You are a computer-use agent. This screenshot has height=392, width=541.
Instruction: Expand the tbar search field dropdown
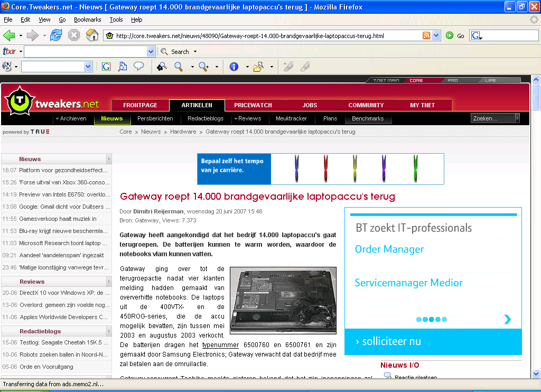(x=151, y=51)
